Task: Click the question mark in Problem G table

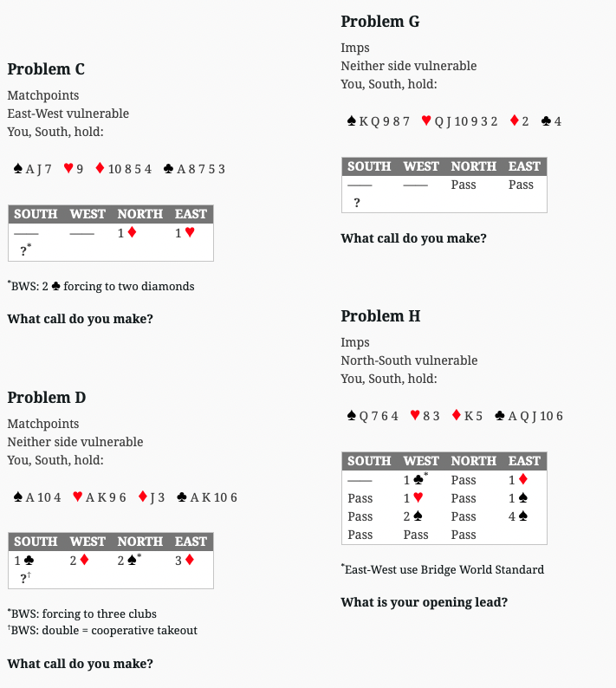Action: (x=357, y=203)
